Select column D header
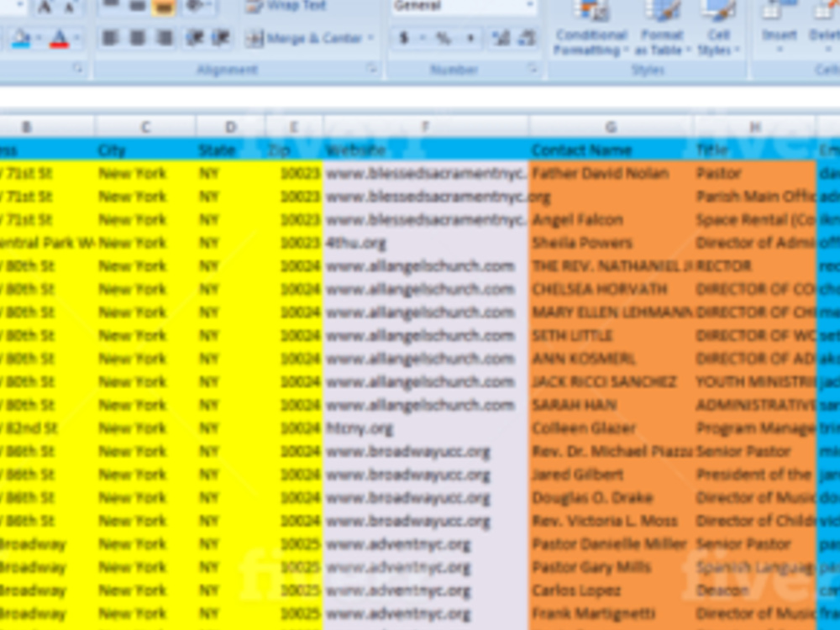Screen dimensions: 840x630 point(230,127)
